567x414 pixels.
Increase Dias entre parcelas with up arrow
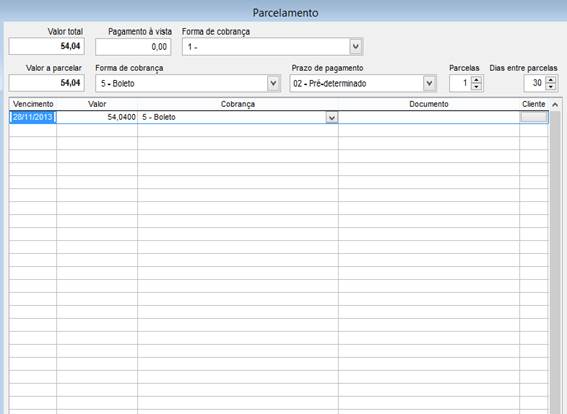[551, 80]
